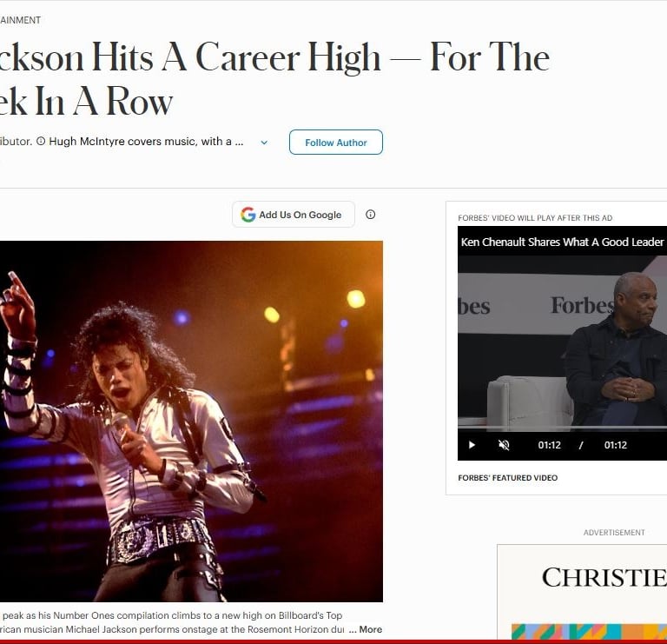Open the Michael Jackson concert photo
This screenshot has height=644, width=667.
click(x=191, y=422)
